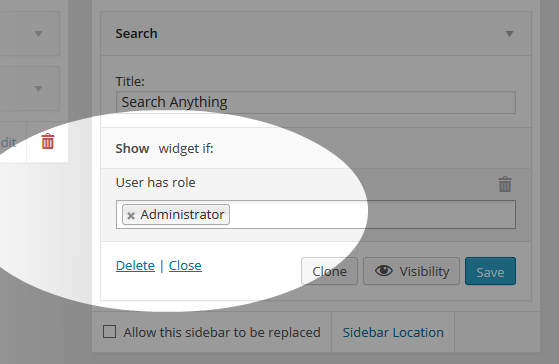Toggle the bold Show action word
Viewport: 559px width, 364px height.
[132, 148]
